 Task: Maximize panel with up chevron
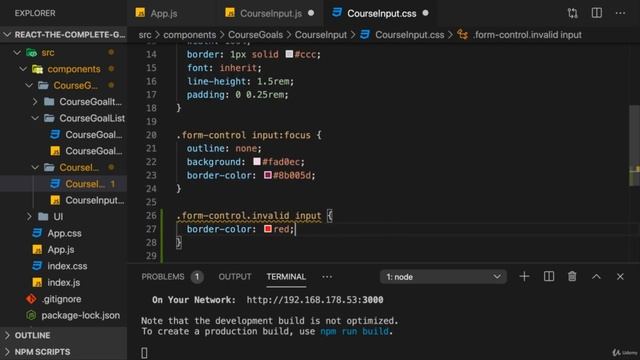coord(596,277)
